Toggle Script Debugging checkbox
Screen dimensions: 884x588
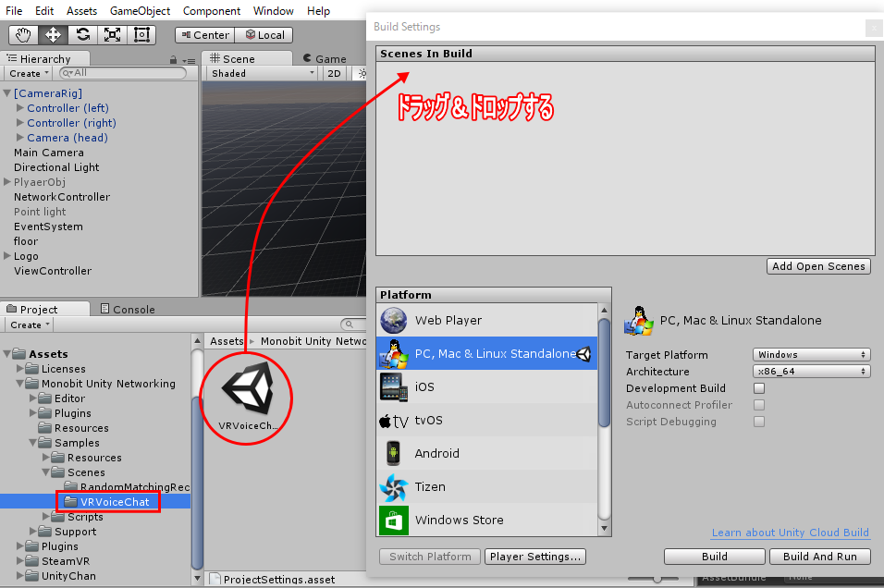click(x=759, y=422)
